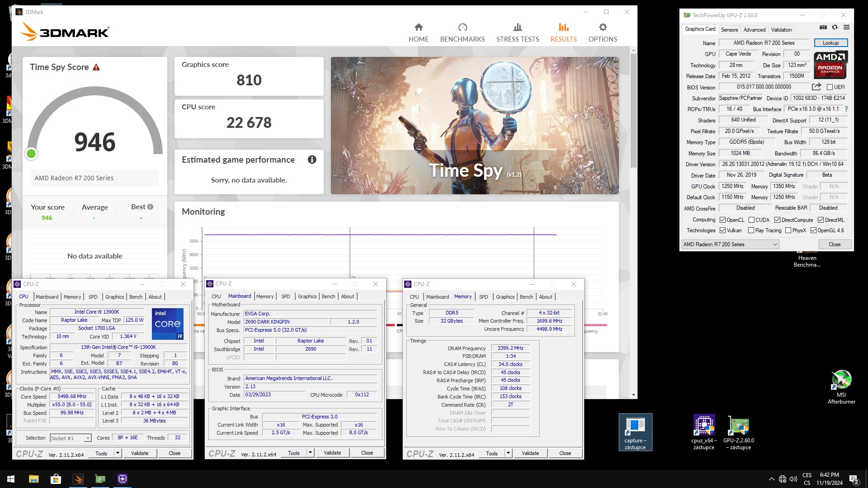Switch to the 3DMark taskbar button

78,479
